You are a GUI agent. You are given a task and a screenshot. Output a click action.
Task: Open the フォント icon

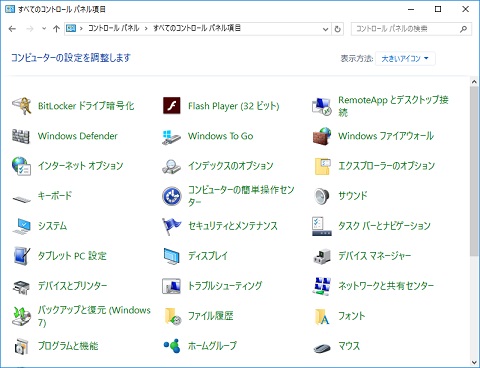click(x=322, y=316)
